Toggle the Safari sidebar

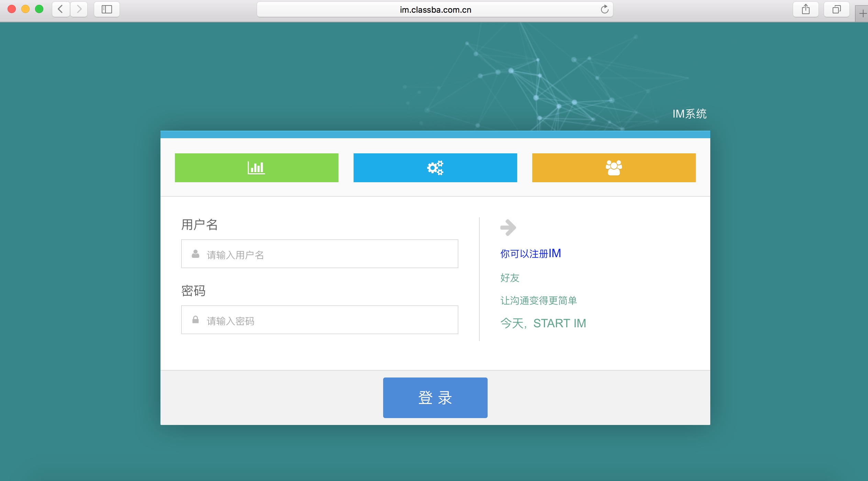[x=107, y=10]
